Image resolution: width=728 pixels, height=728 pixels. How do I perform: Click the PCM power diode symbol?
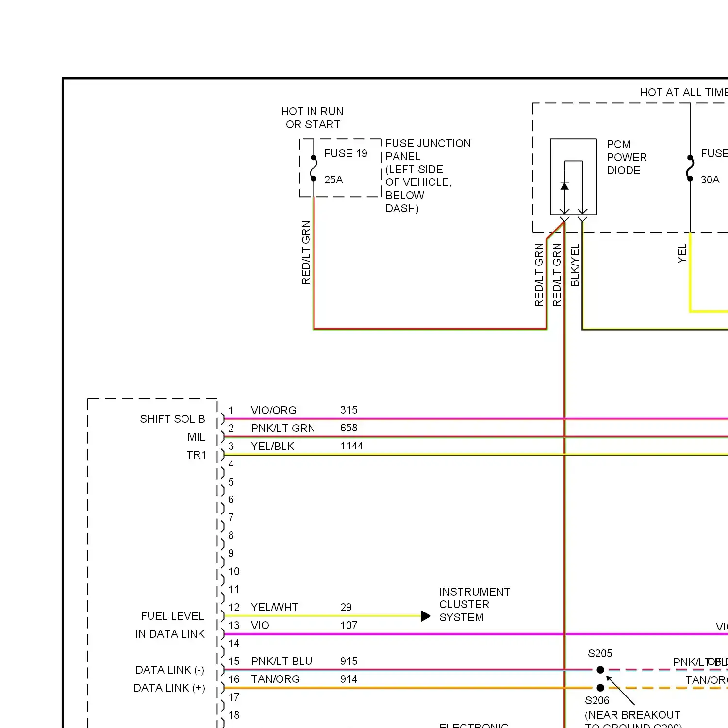click(573, 177)
